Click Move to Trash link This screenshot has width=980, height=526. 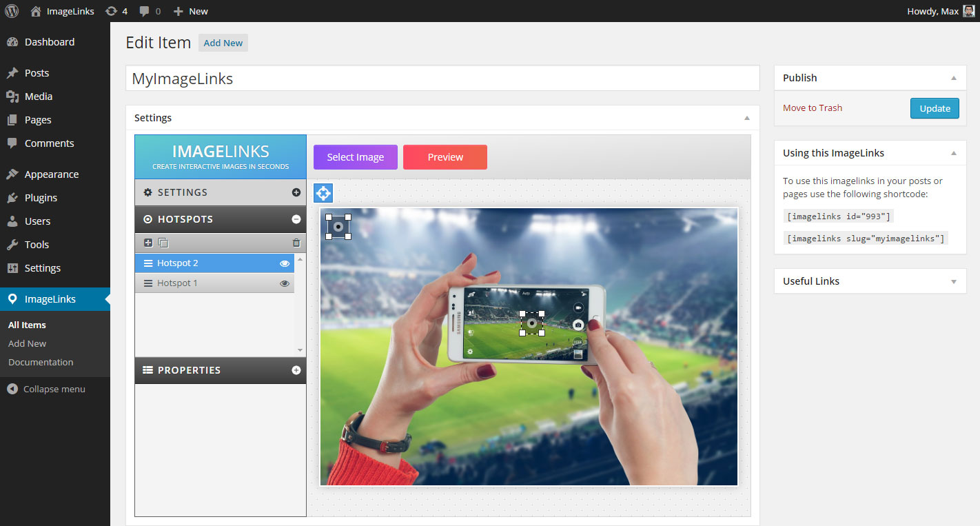tap(812, 108)
